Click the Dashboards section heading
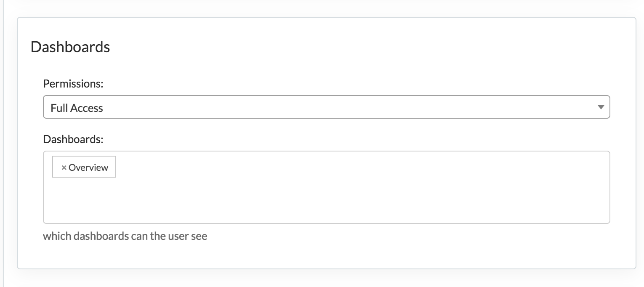Viewport: 644px width, 287px height. (70, 47)
